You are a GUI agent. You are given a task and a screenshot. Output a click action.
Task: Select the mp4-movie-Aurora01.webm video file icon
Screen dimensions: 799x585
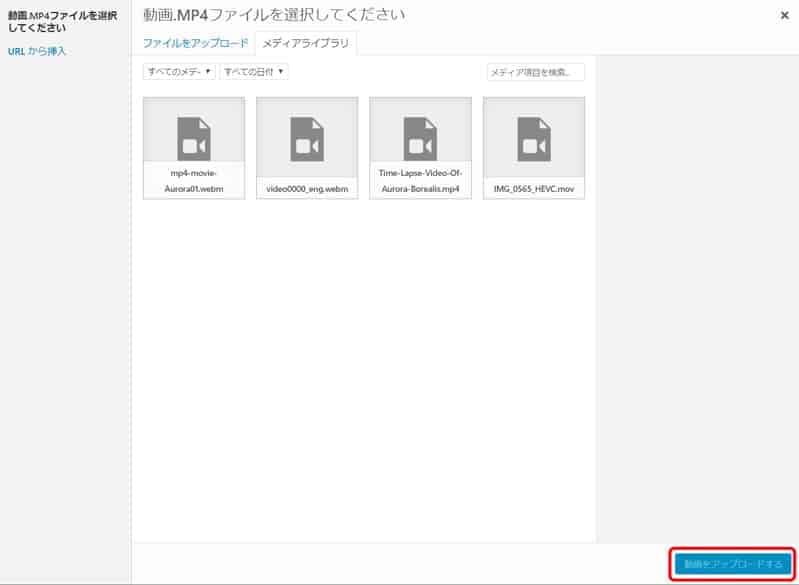click(194, 135)
